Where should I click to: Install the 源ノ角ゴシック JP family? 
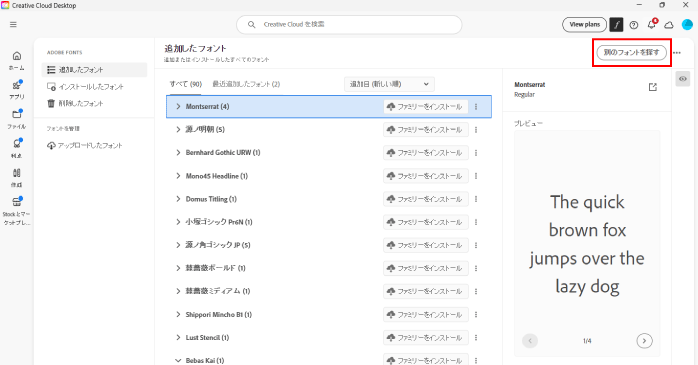pyautogui.click(x=426, y=245)
